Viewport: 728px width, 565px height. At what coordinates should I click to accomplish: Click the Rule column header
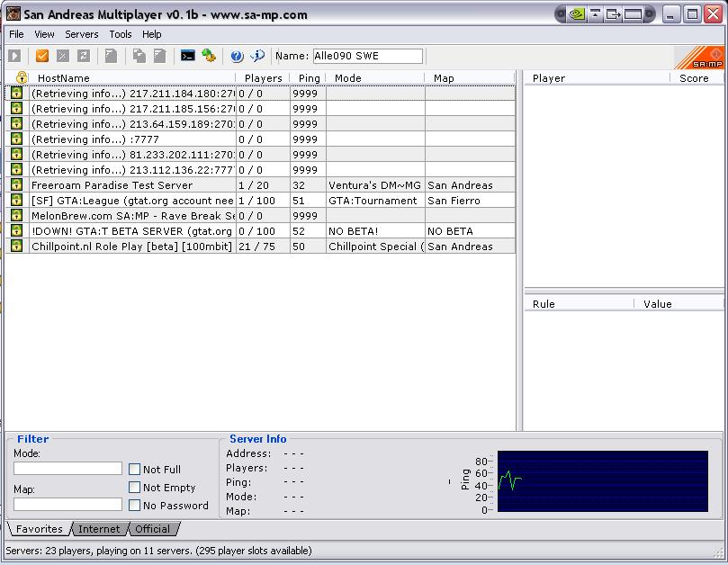[x=579, y=304]
